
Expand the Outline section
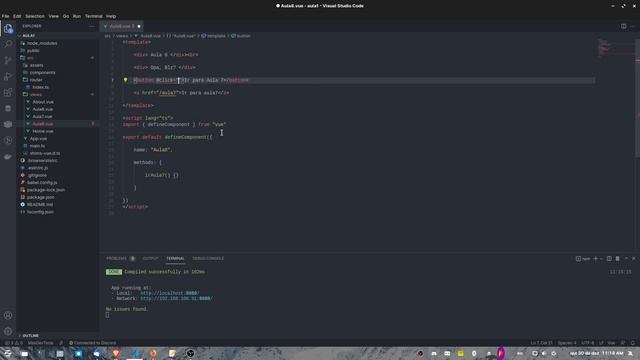click(57, 336)
